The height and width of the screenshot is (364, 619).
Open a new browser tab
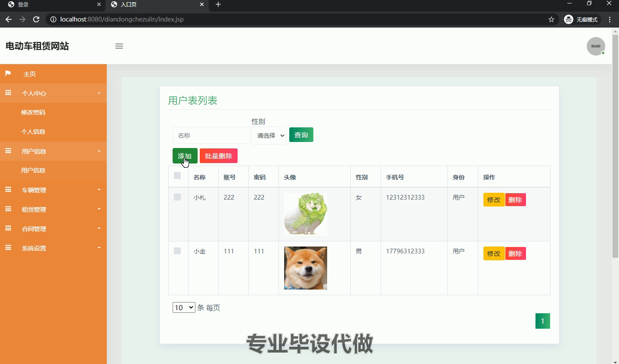218,4
